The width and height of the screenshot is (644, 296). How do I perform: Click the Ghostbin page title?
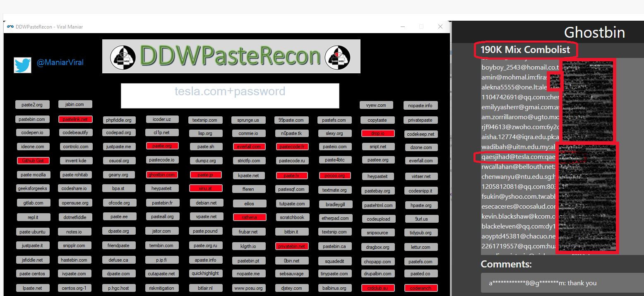tap(594, 32)
